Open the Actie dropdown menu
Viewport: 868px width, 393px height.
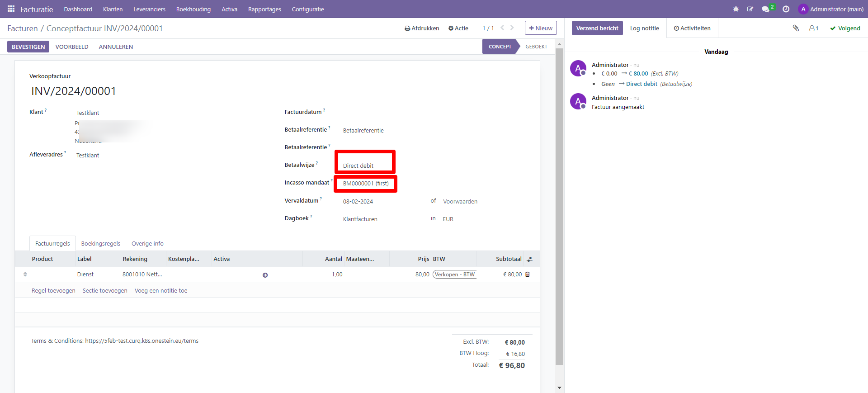[x=458, y=28]
